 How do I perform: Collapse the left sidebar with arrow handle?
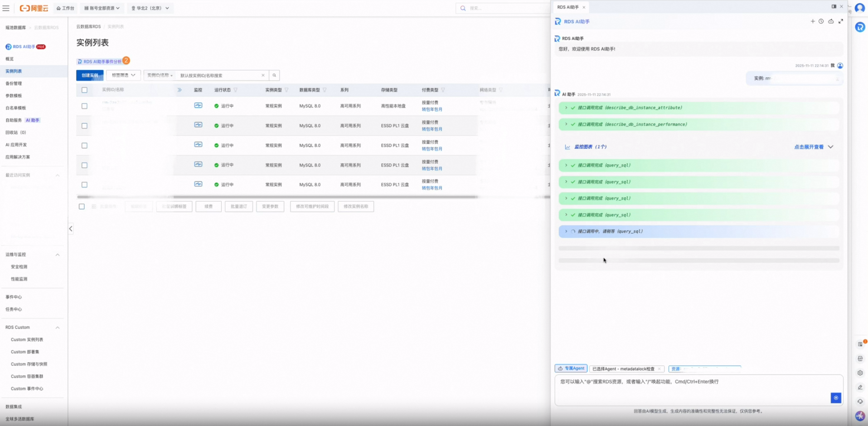pos(71,229)
